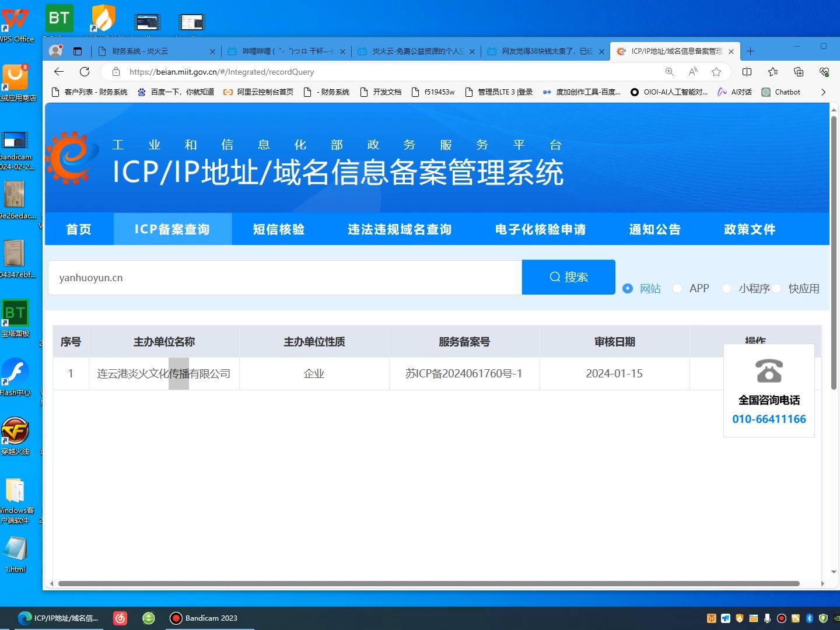Close the 哔哩哔哩 干杯 tab

(342, 51)
